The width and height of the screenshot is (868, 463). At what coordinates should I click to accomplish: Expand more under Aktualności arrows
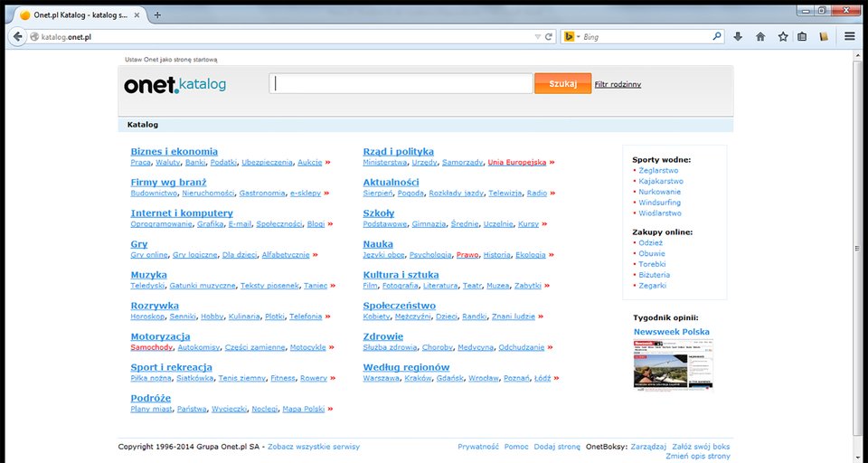[x=552, y=194]
